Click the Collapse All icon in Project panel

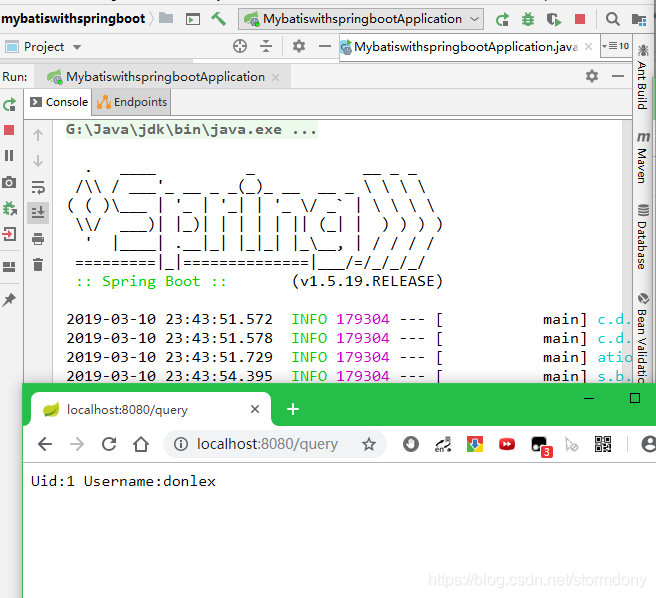[x=266, y=46]
